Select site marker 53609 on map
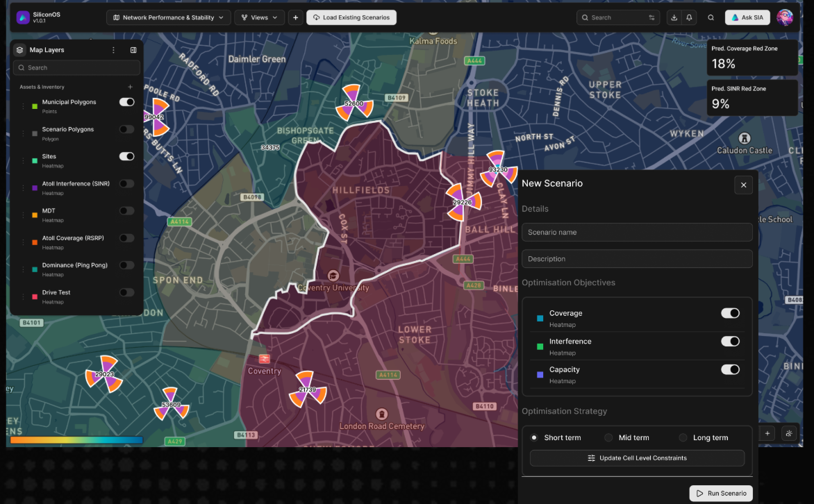 (171, 404)
